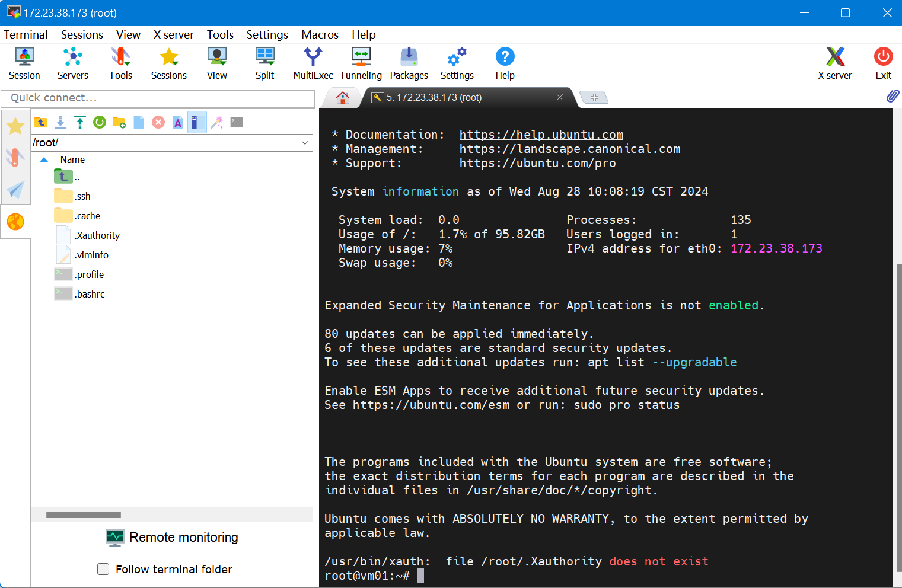Click the green refresh folder icon
The width and height of the screenshot is (902, 588).
(x=100, y=122)
